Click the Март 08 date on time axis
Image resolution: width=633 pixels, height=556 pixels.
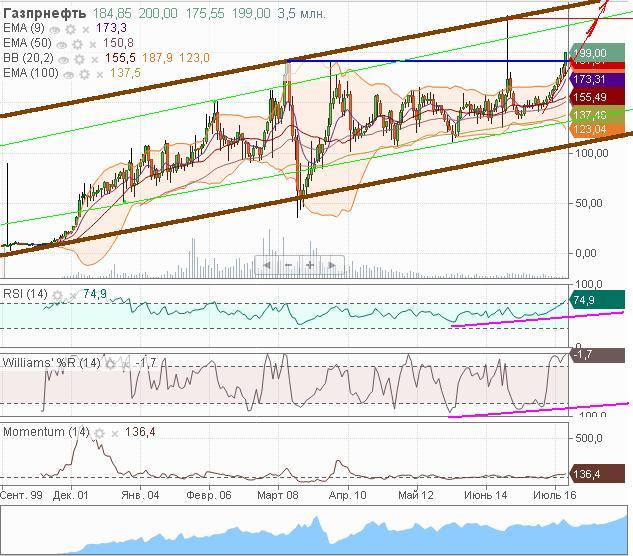click(x=278, y=495)
